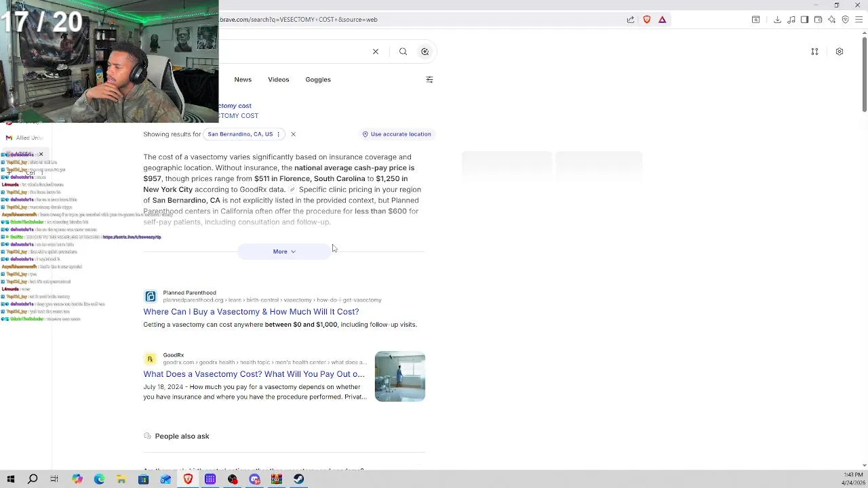This screenshot has height=488, width=868.
Task: Open File Explorer from taskbar
Action: 121,479
